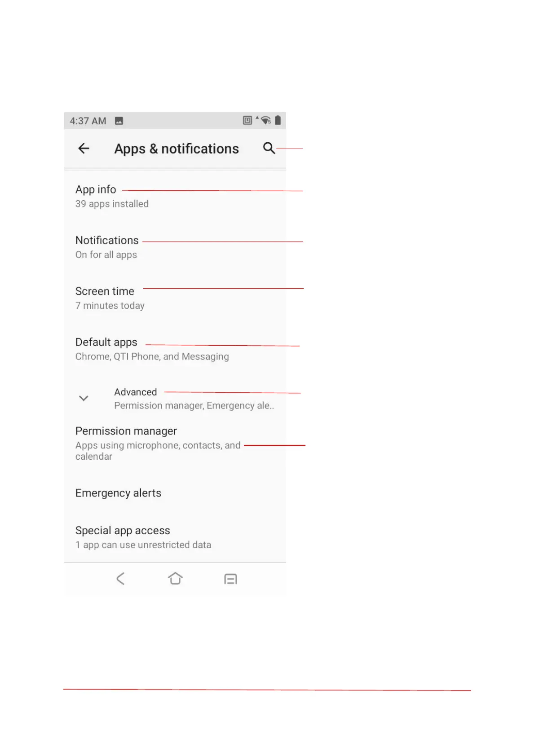Tap the Wi-Fi status icon
Viewport: 535px width, 756px height.
(x=265, y=120)
